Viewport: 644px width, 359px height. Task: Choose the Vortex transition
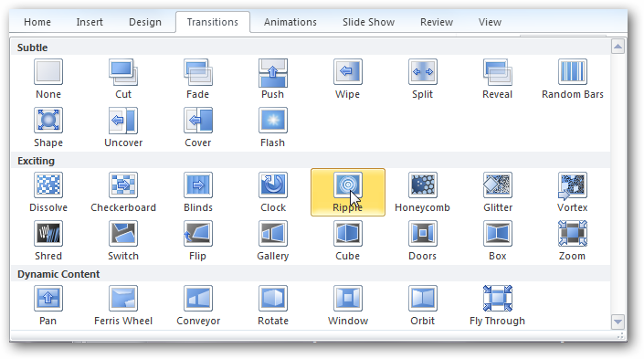(572, 192)
